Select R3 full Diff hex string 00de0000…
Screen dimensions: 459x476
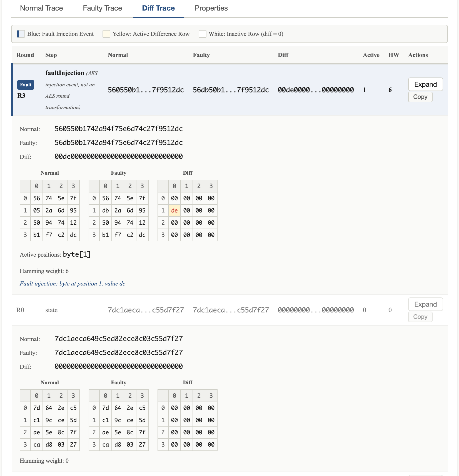point(119,157)
